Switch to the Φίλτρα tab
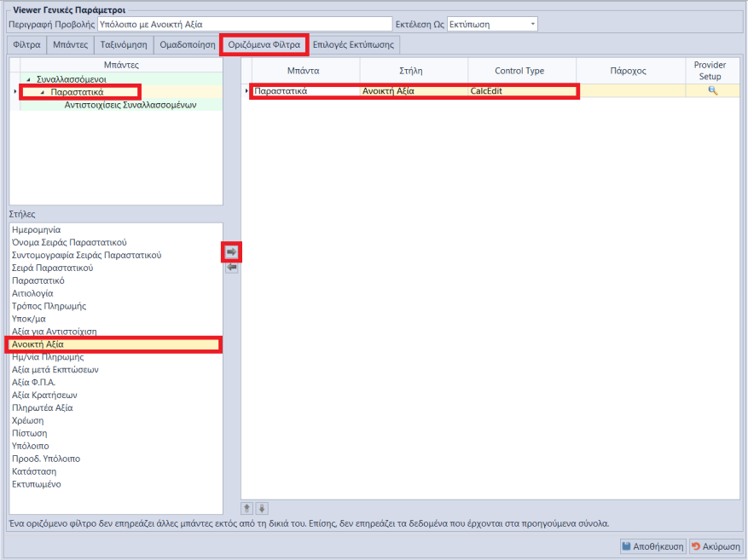 tap(25, 44)
